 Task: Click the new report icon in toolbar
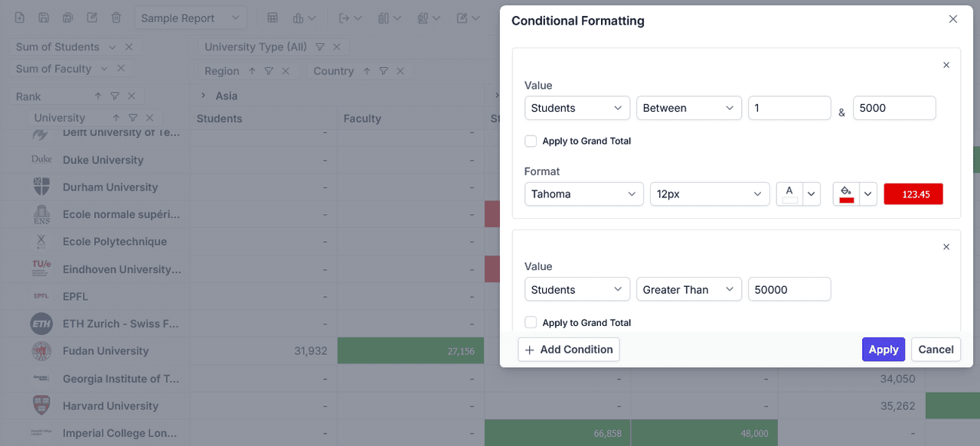20,18
